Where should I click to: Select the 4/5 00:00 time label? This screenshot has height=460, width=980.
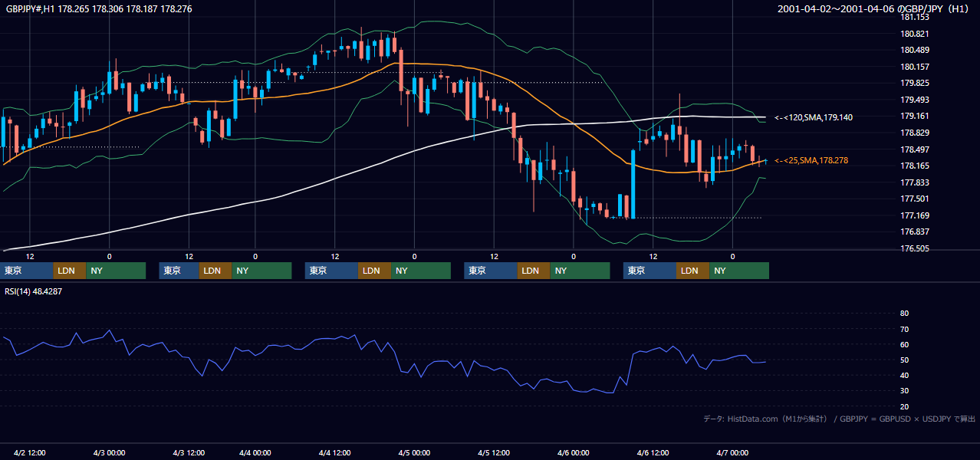pyautogui.click(x=415, y=452)
